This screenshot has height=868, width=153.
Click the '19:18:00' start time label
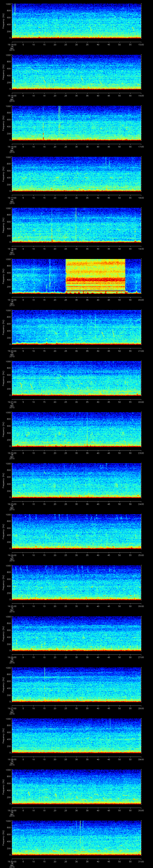tap(12, 249)
